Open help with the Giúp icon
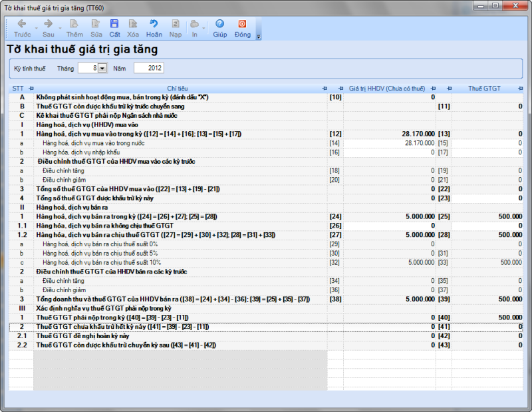Viewport: 532px width, 412px height. pyautogui.click(x=219, y=24)
